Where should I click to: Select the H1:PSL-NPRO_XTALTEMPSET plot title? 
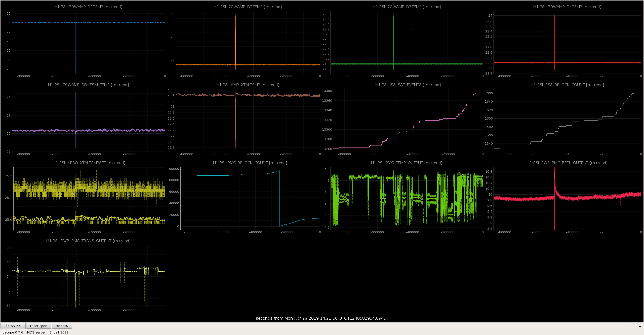pyautogui.click(x=89, y=163)
